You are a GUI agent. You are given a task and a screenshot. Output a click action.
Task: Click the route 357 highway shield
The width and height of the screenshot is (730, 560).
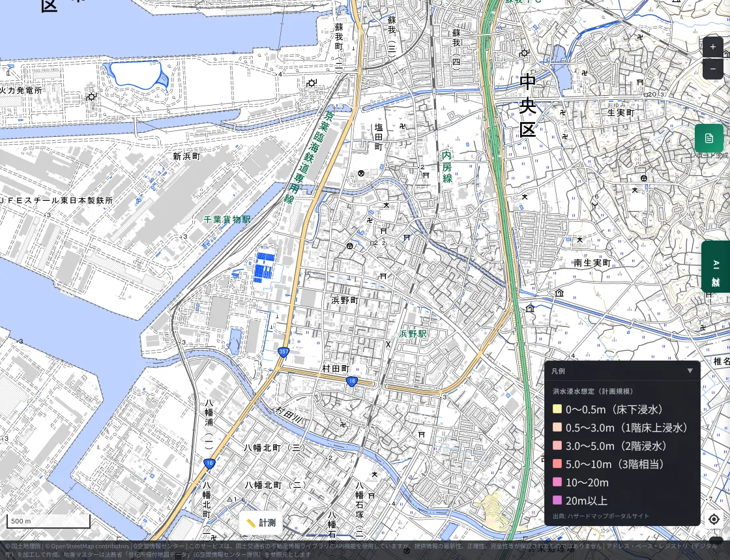[284, 352]
